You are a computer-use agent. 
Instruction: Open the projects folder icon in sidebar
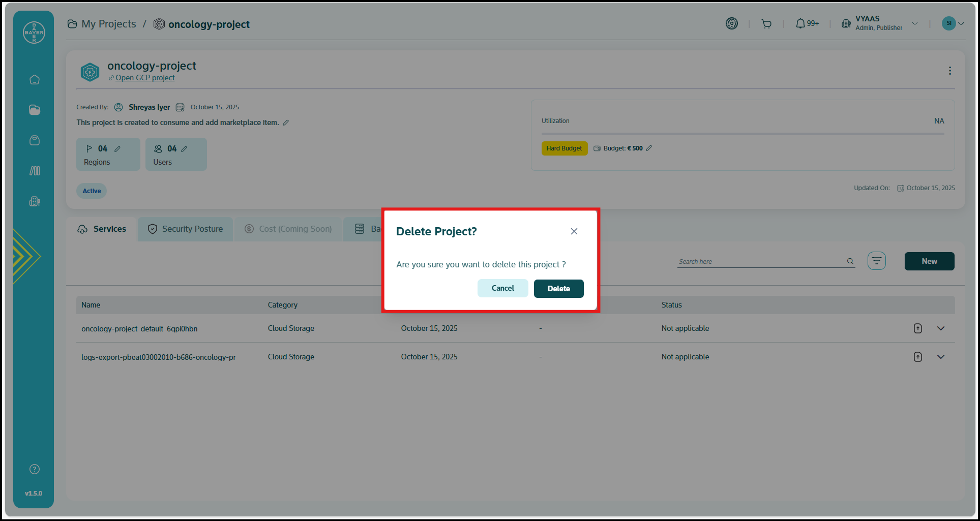(35, 110)
